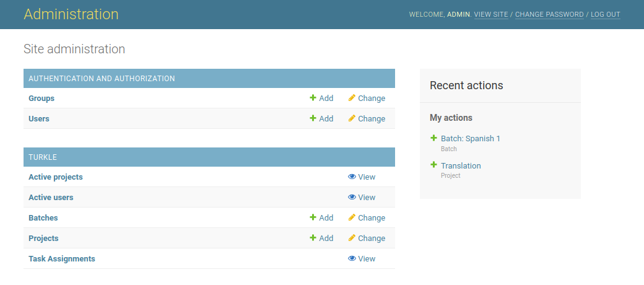Click Change text link for Projects

coord(372,239)
